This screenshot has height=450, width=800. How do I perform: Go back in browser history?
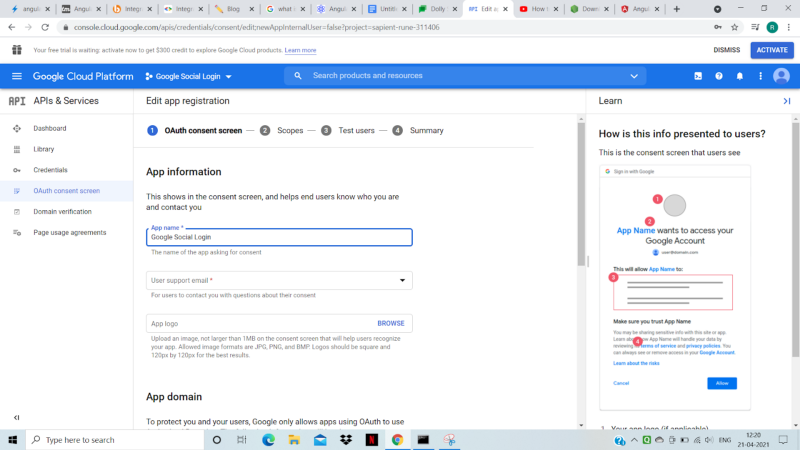coord(12,27)
